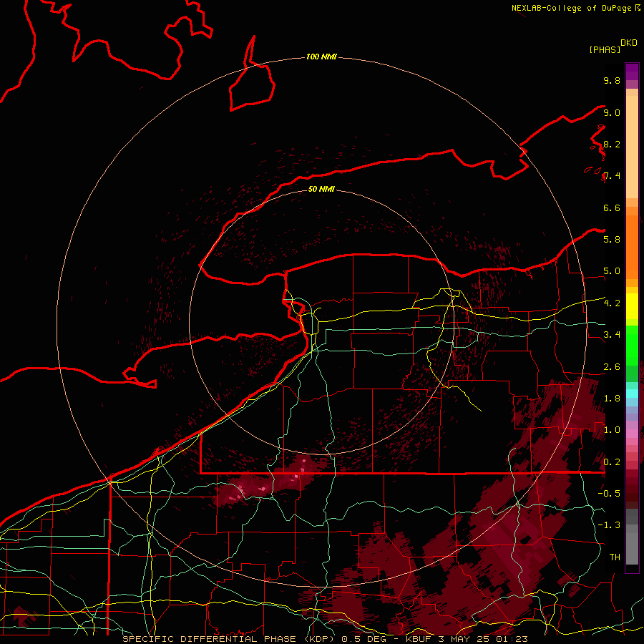This screenshot has width=644, height=644.
Task: Click the -1.3 scale value
Action: point(609,525)
